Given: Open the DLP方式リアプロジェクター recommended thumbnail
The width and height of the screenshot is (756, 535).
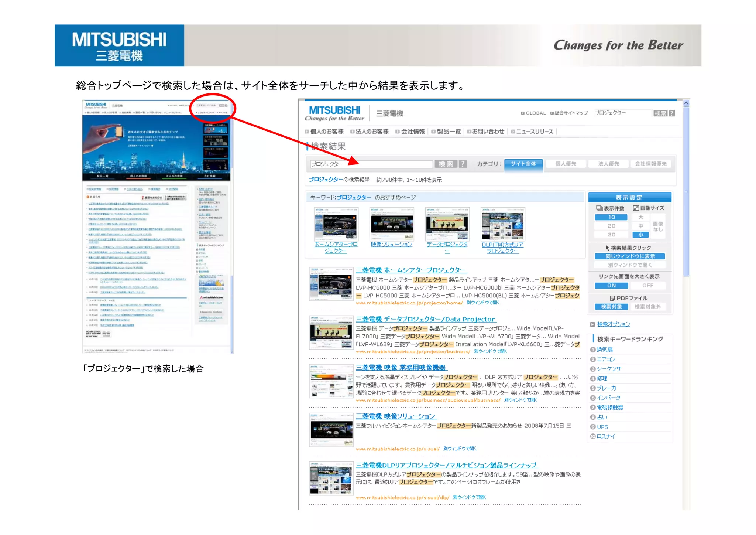Looking at the screenshot, I should coord(502,225).
